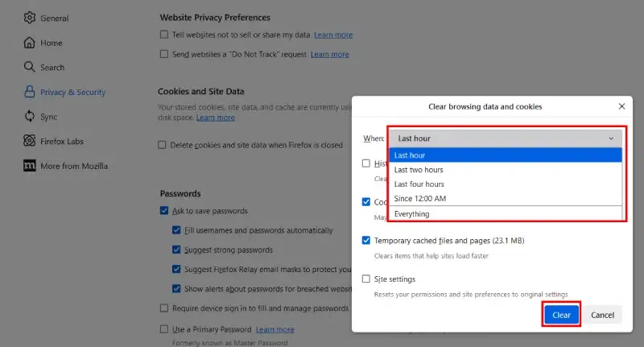This screenshot has width=644, height=347.
Task: Click the Sync icon in sidebar
Action: [x=30, y=117]
